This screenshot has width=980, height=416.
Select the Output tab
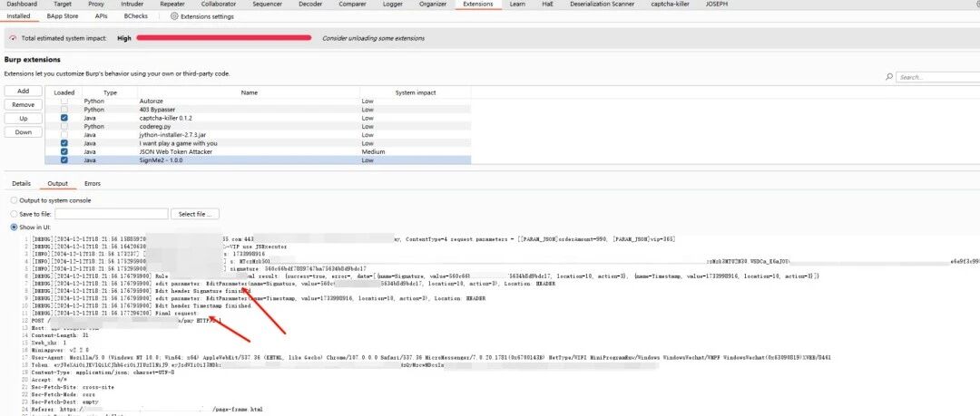click(x=57, y=184)
